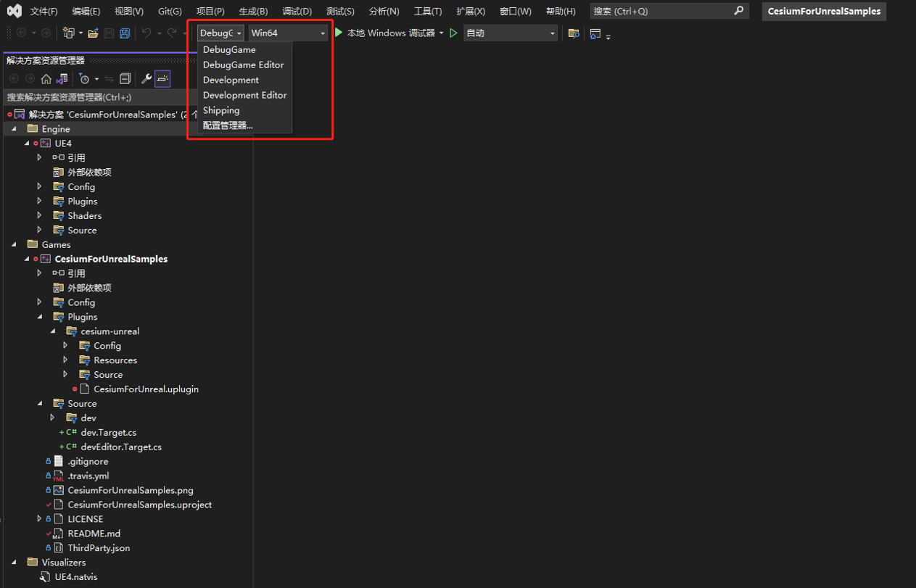Open the 调试(D) menu

(297, 12)
